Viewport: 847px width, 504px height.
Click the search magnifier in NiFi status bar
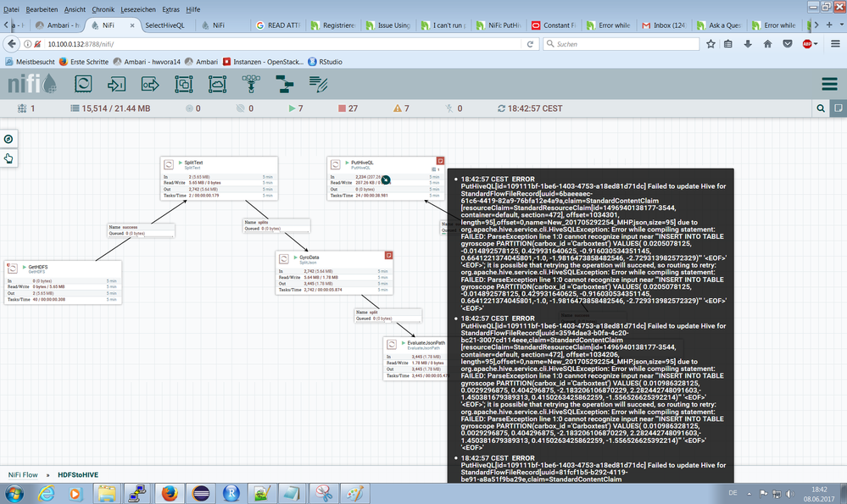pyautogui.click(x=820, y=108)
